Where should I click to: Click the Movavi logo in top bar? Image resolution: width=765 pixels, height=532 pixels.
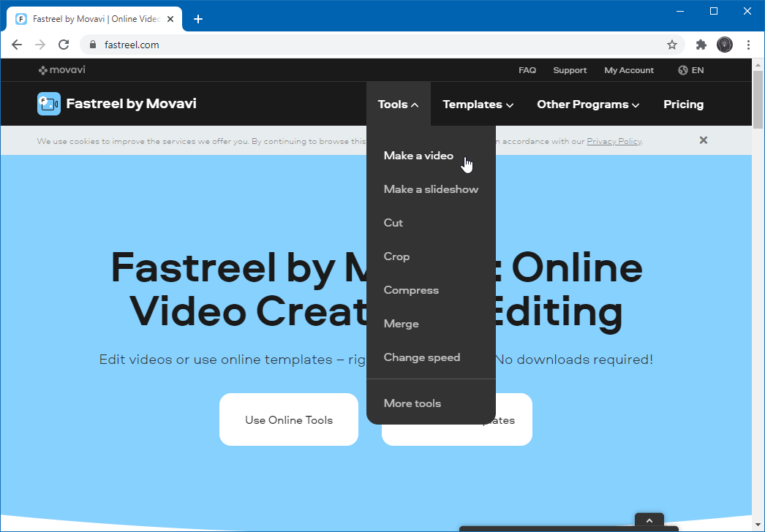click(x=62, y=69)
